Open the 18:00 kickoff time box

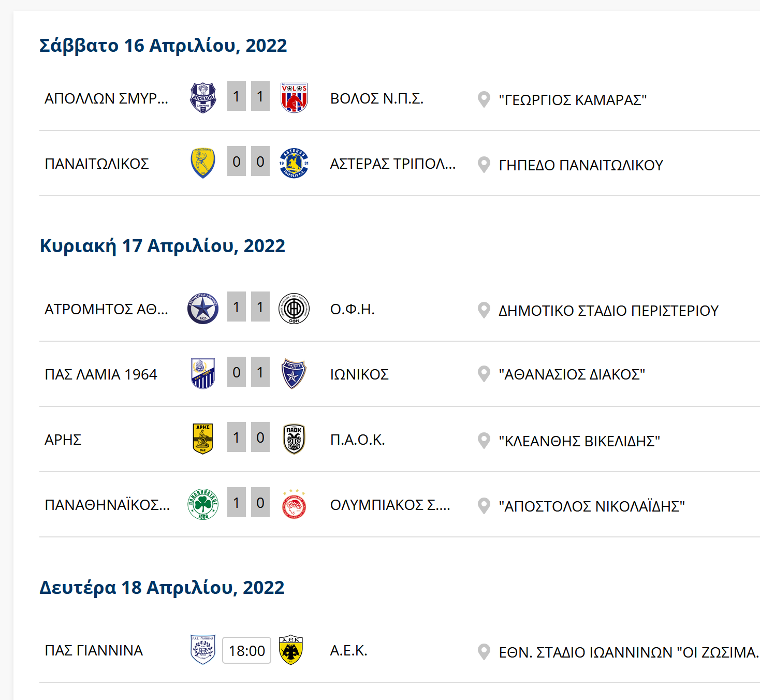247,650
